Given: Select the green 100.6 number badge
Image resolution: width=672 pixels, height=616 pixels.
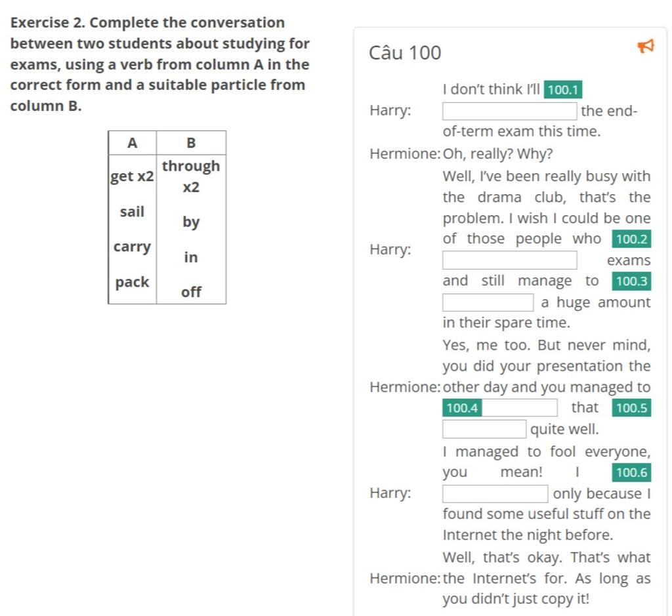Looking at the screenshot, I should click(631, 472).
